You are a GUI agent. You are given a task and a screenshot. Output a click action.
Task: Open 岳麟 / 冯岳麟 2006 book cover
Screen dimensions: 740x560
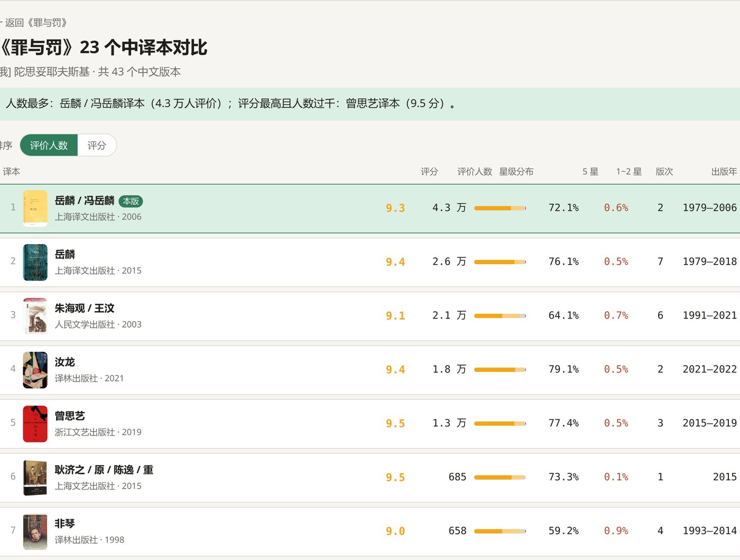[x=35, y=209]
